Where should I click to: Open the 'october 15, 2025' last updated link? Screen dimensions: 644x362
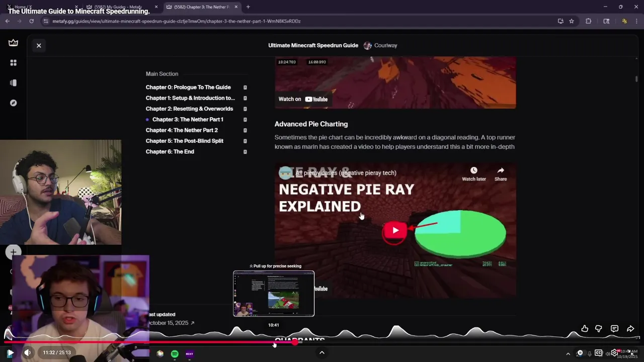pos(171,323)
